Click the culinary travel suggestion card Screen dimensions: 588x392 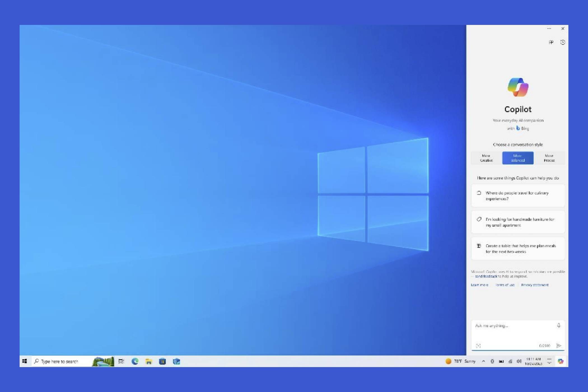(x=518, y=196)
